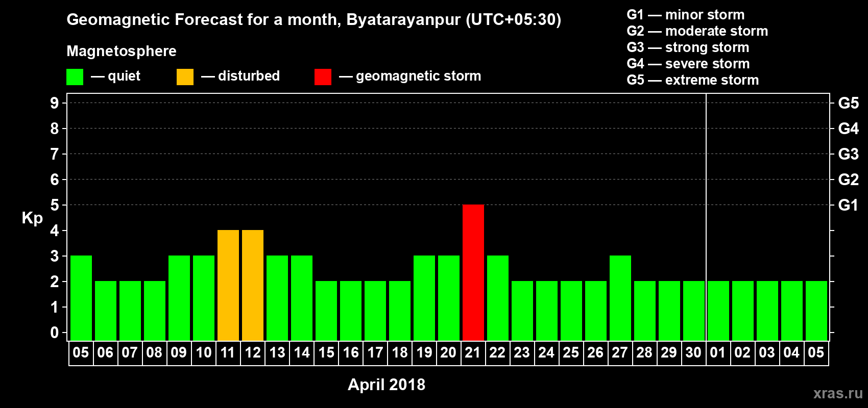
Task: Click date label 14 on the axis
Action: coord(302,352)
